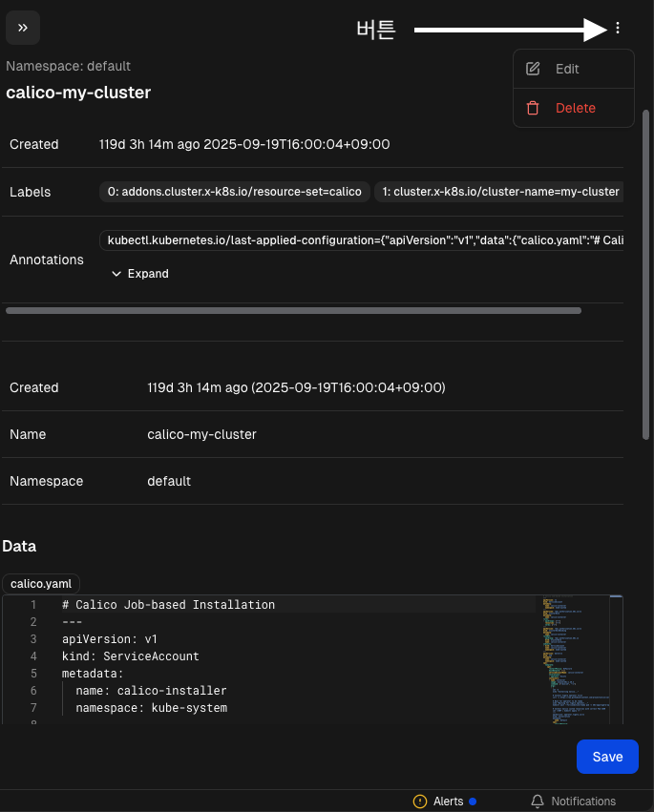Click the last-applied-configuration annotation chip
The width and height of the screenshot is (654, 812).
pos(363,239)
